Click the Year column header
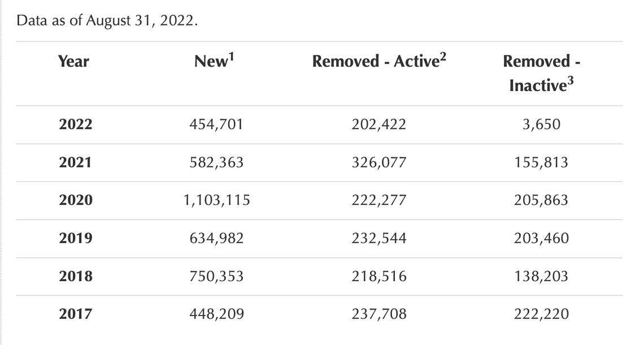Screen dimensions: 644x345 73,61
